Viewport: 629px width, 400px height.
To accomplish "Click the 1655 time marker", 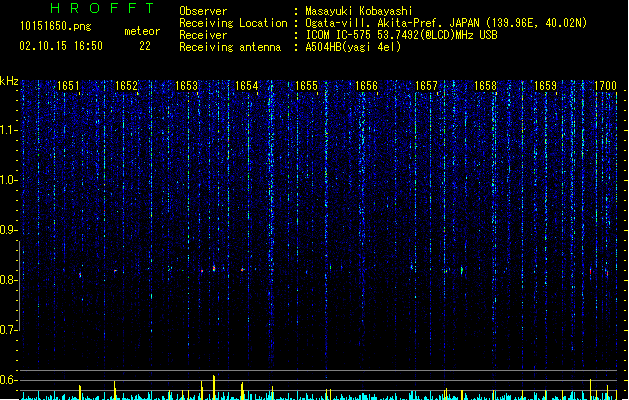I will point(306,86).
